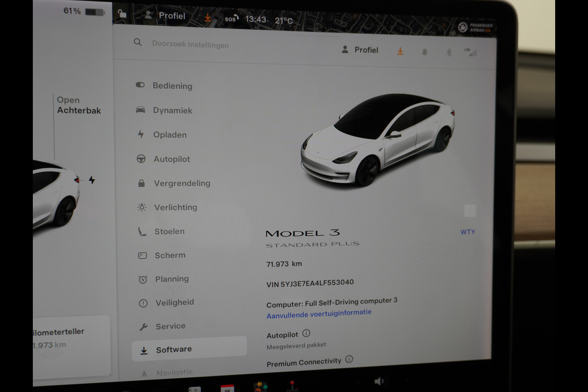
Task: Tap the lightning bolt icon beside Opladen
Action: point(141,134)
